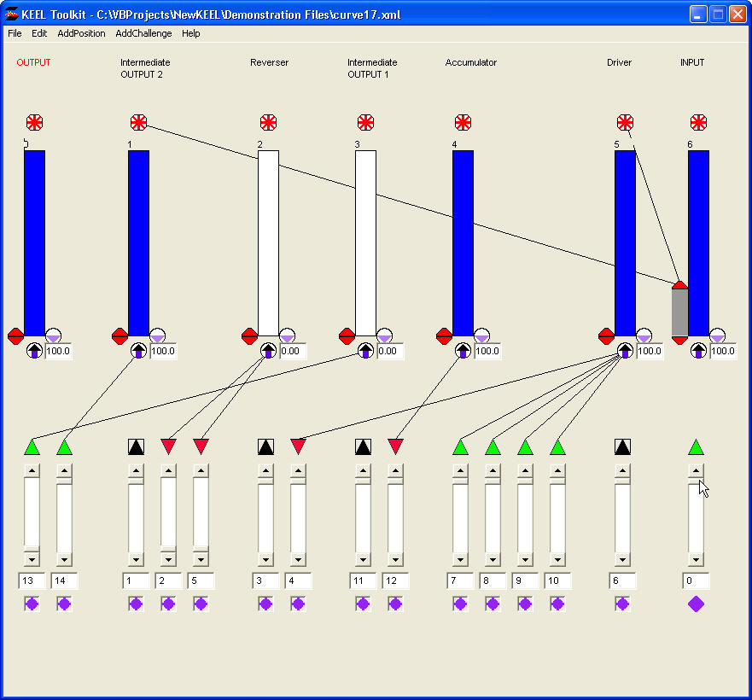Open the AddPosition menu

click(x=81, y=33)
